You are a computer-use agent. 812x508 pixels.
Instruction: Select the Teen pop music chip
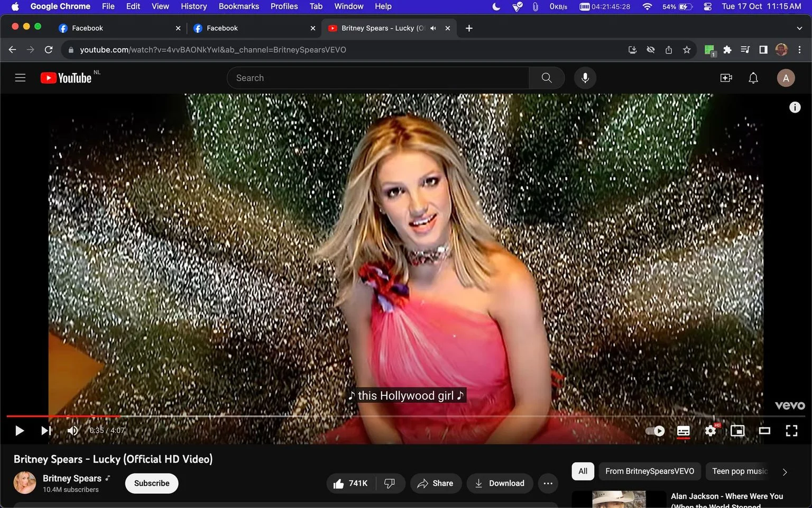pyautogui.click(x=739, y=471)
